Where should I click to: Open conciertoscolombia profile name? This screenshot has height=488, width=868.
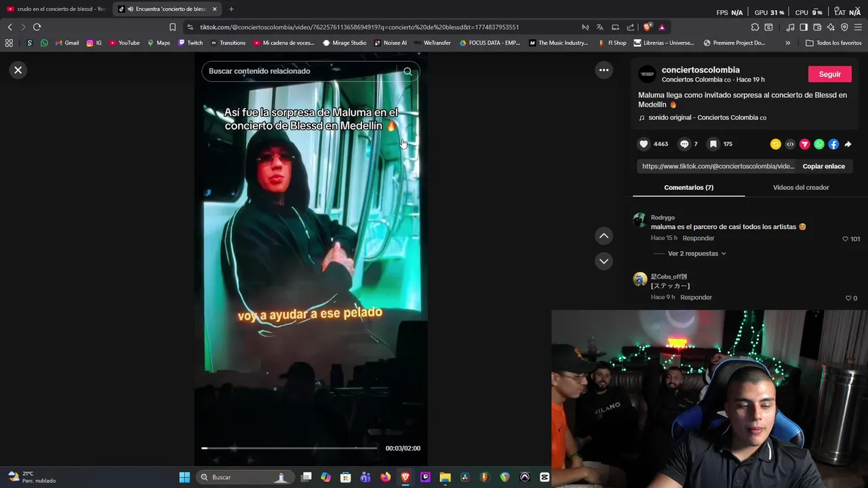701,70
